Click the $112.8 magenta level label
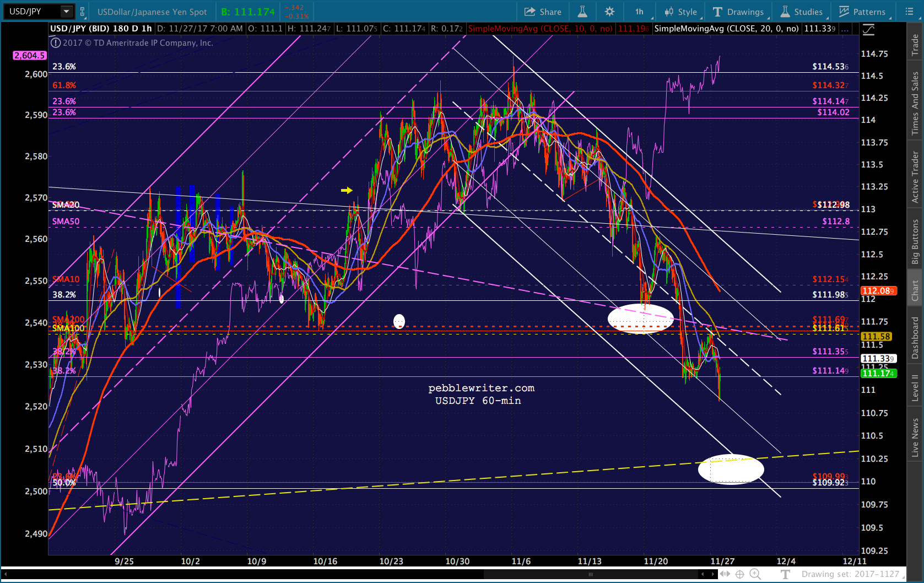The image size is (924, 583). click(836, 222)
